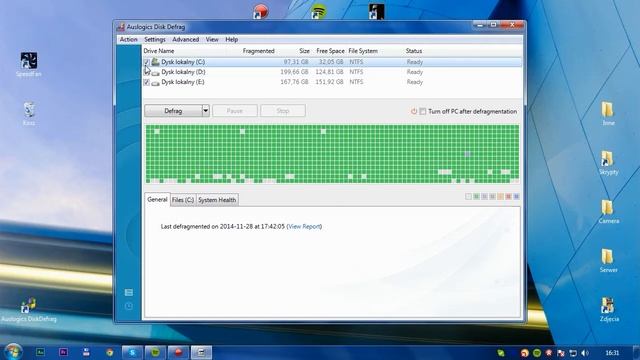Open the Windows Start orb
Screen dimensions: 640x360
pyautogui.click(x=13, y=351)
